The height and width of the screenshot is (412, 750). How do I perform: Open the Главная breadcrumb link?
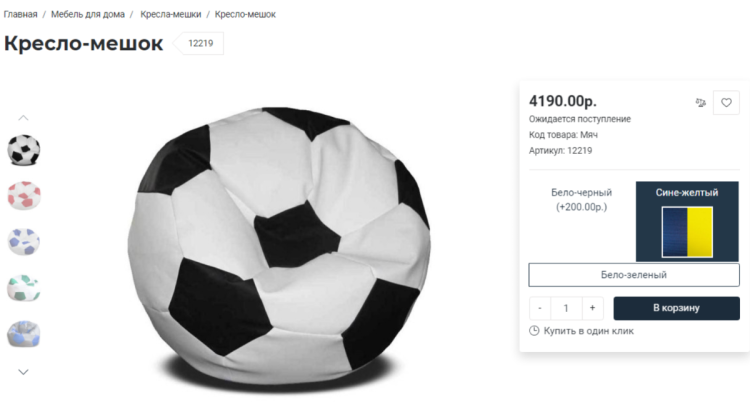point(20,15)
